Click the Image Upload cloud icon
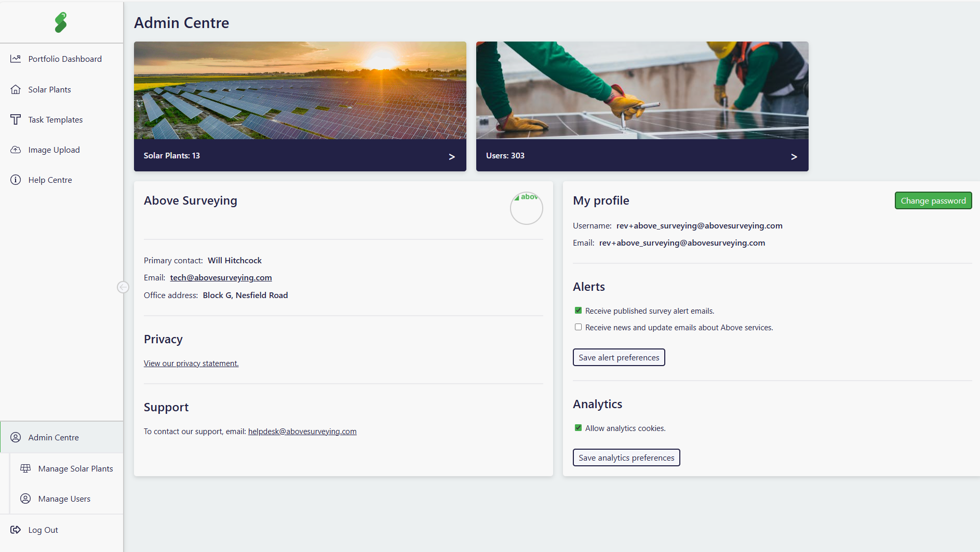 coord(16,150)
